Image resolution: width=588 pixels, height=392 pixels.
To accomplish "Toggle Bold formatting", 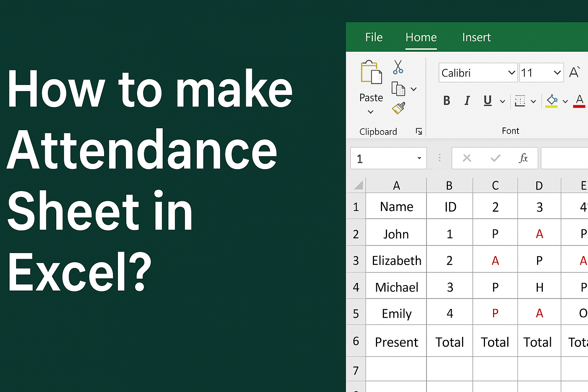I will point(446,100).
